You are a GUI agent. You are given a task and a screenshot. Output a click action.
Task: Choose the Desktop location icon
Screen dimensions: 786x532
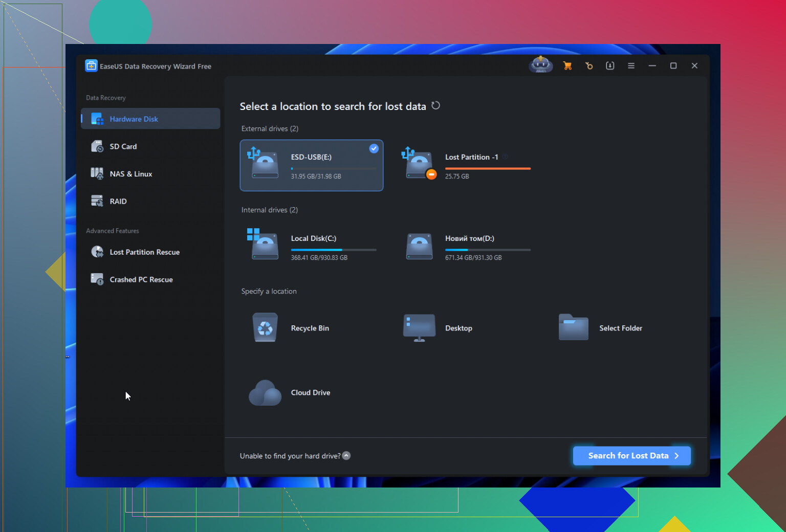click(x=419, y=328)
